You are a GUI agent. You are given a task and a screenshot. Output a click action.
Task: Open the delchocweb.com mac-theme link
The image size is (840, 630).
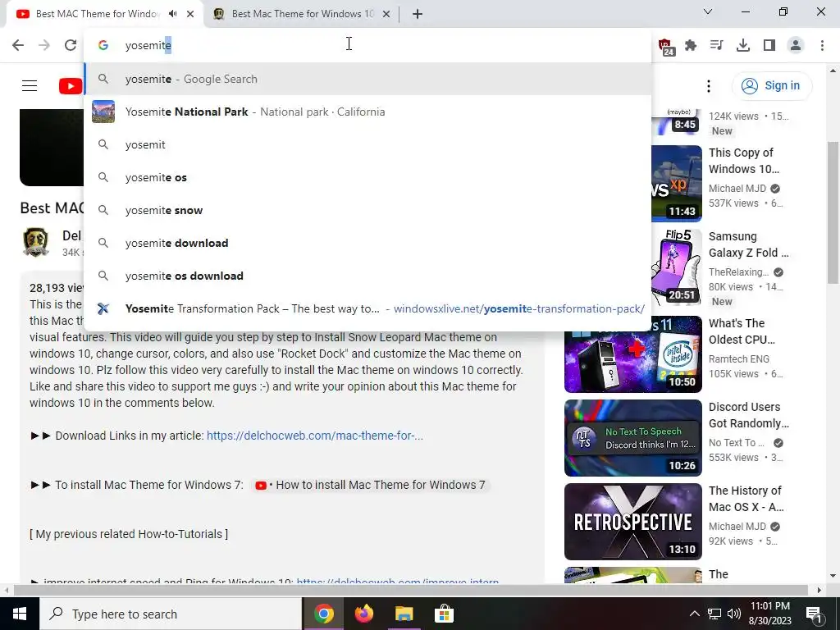[x=315, y=436]
